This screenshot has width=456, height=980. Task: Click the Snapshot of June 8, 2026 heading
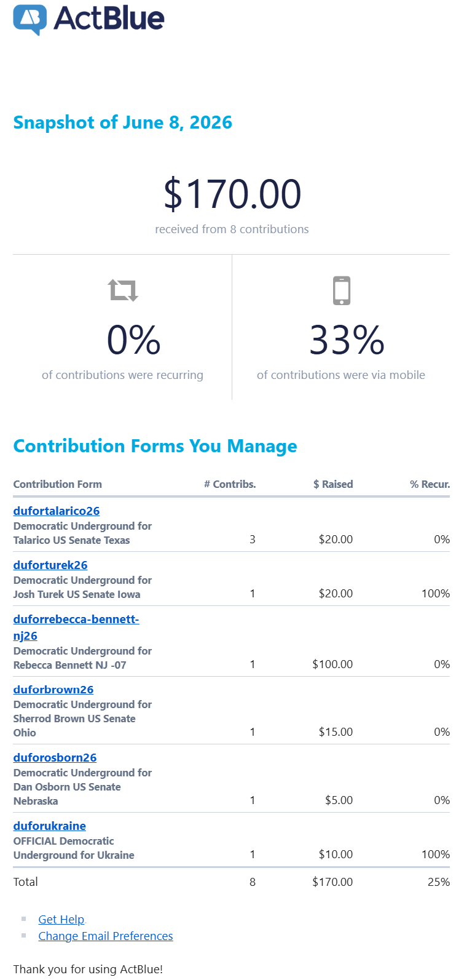pos(123,122)
